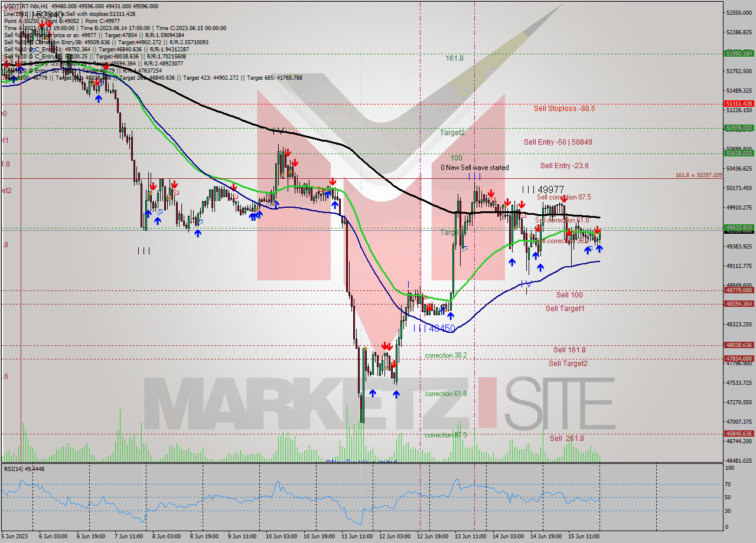This screenshot has height=543, width=756.
Task: Click the '15 Jun 11:00' time label
Action: [584, 537]
